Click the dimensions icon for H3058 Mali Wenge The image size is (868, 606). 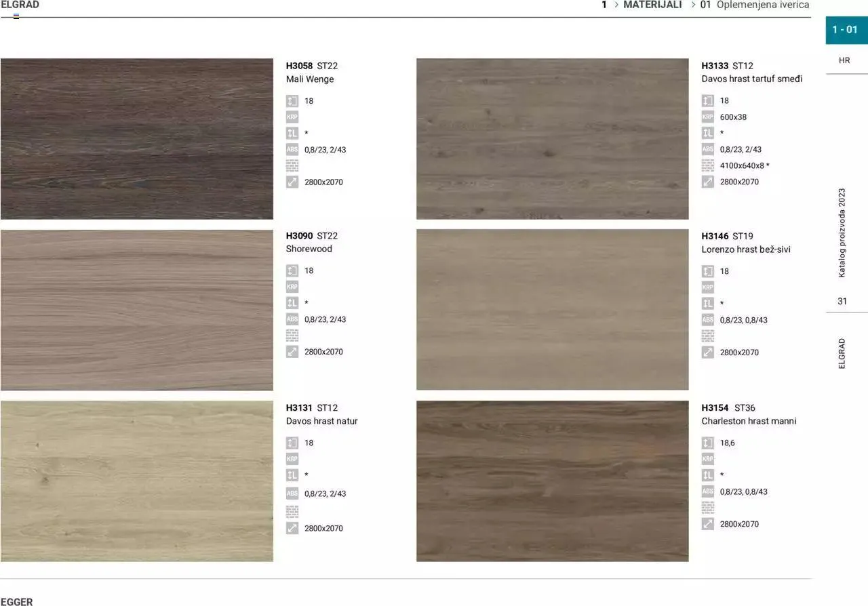click(292, 182)
